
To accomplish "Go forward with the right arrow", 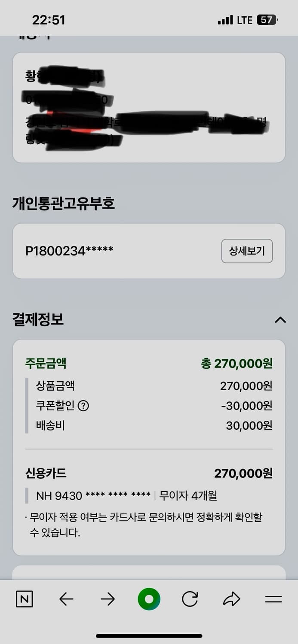I will (x=108, y=599).
